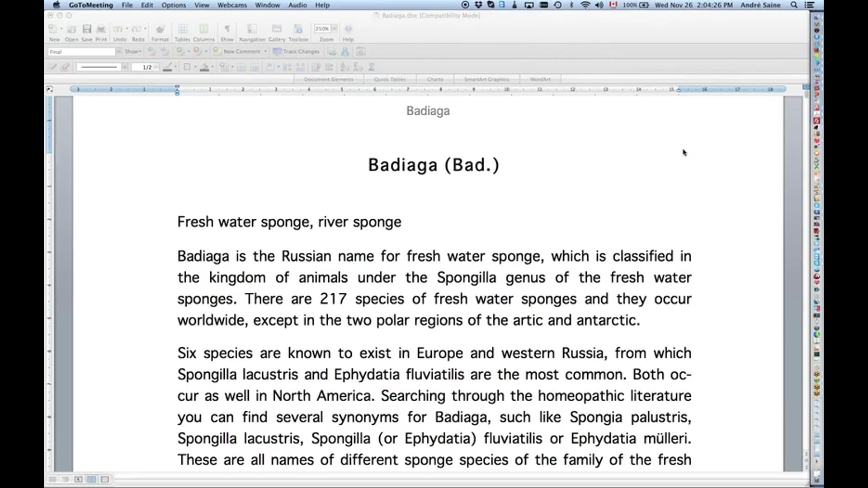868x488 pixels.
Task: Open Spotlight search in menu bar
Action: [794, 5]
